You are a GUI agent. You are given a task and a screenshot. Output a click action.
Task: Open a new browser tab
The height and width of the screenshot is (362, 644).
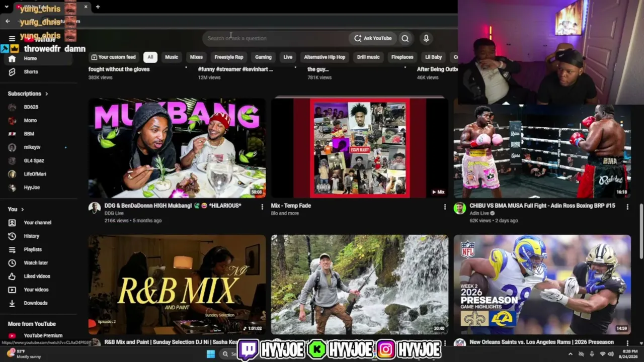[x=98, y=7]
